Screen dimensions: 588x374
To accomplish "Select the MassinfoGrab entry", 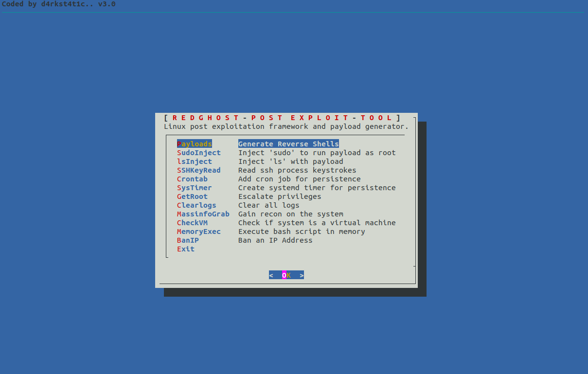I will (203, 214).
